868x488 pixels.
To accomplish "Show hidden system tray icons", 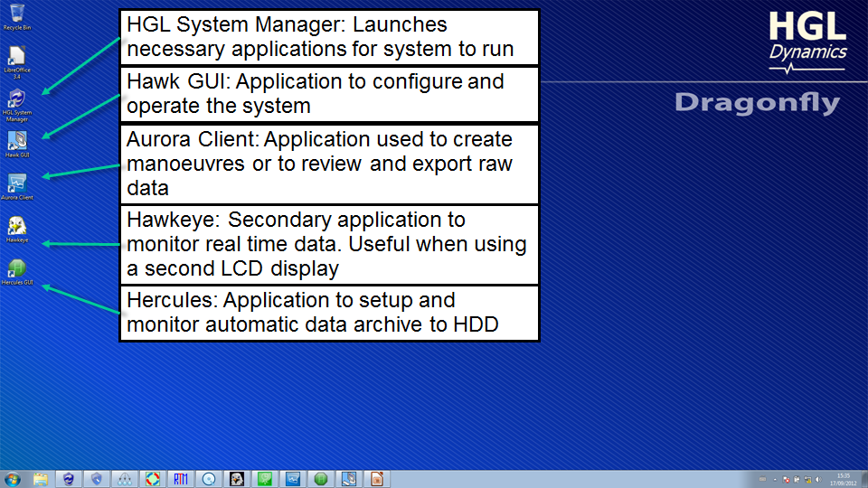I will tap(775, 480).
